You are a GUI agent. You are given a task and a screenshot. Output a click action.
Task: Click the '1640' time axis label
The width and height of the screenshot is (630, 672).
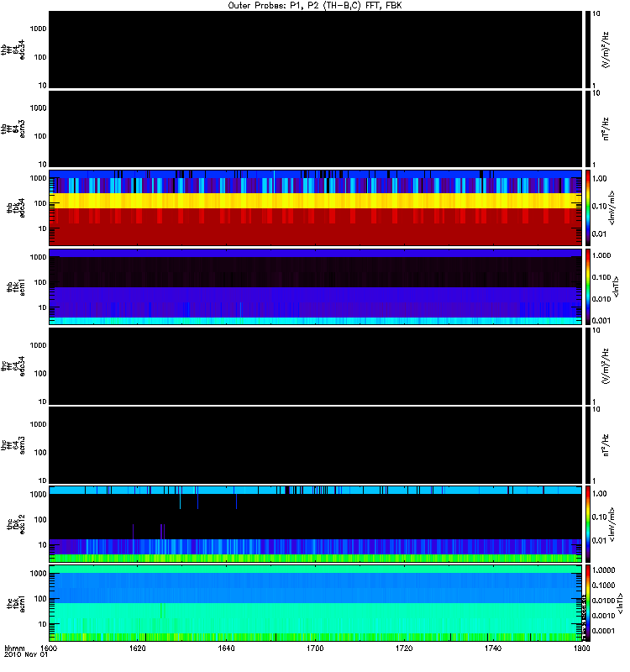[x=226, y=648]
